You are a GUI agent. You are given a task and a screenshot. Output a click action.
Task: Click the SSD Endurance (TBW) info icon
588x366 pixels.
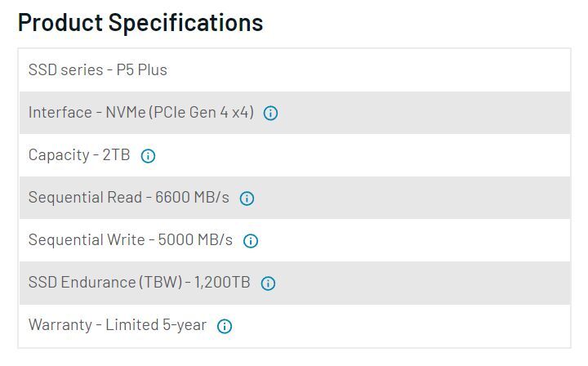[x=268, y=283]
